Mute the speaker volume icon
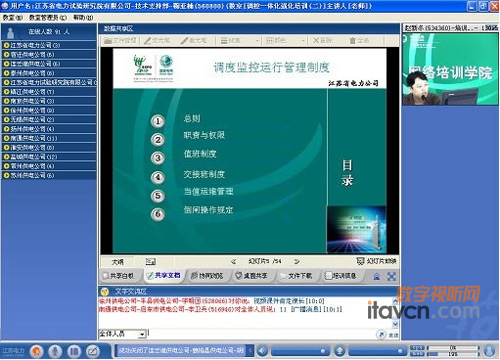This screenshot has width=500, height=360. (263, 351)
